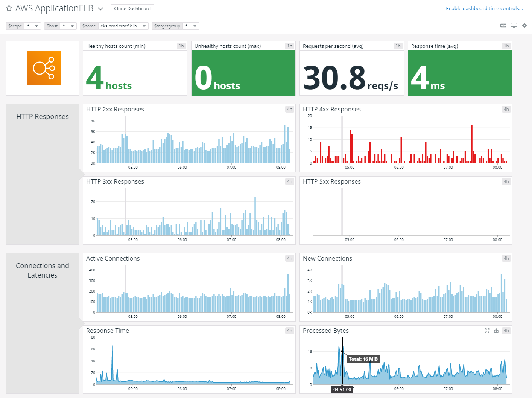Open the Enable dashboard time controls link
532x398 pixels.
pyautogui.click(x=484, y=8)
